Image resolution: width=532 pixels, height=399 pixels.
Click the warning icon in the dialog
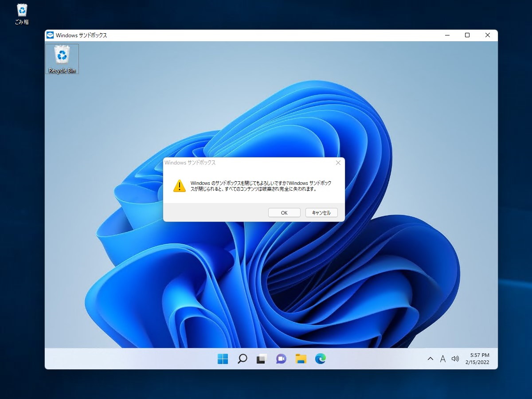pyautogui.click(x=179, y=186)
